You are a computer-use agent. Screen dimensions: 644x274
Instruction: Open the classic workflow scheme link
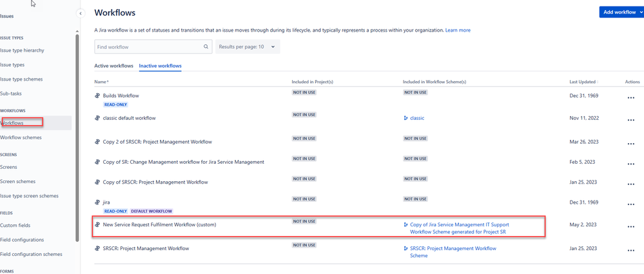417,118
